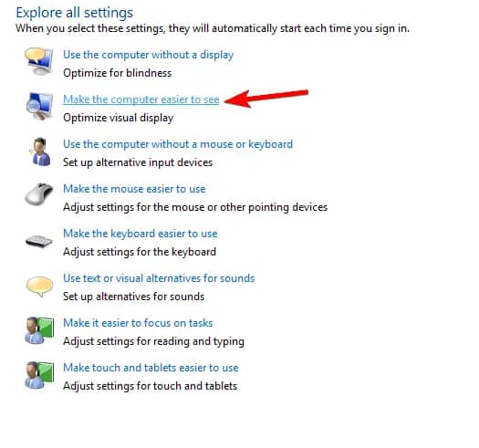479x448 pixels.
Task: Open Use text or visual alternatives for sounds
Action: [159, 278]
